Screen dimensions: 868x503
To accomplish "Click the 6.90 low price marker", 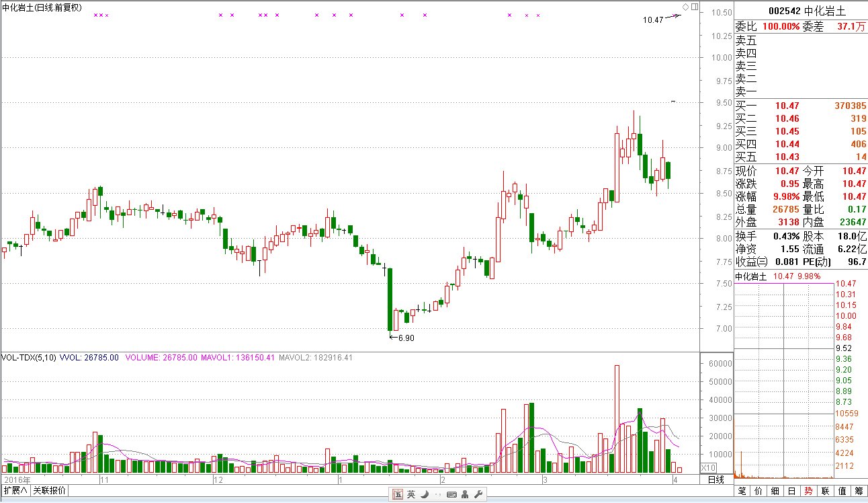I will point(406,338).
